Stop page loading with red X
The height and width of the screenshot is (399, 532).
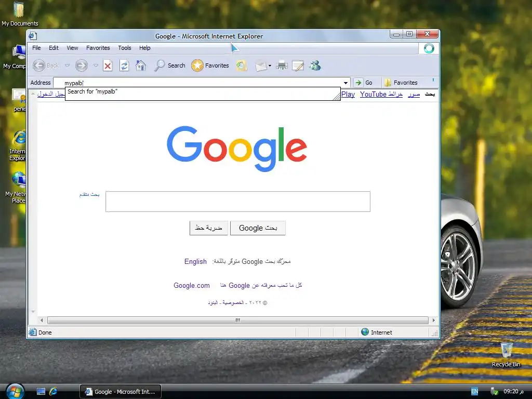pos(108,65)
